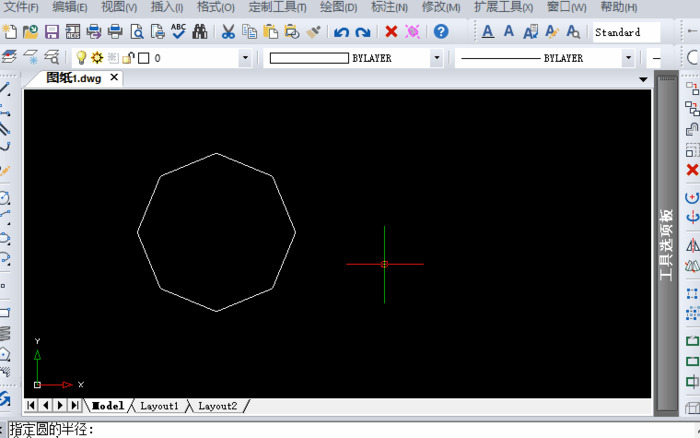The width and height of the screenshot is (700, 438).
Task: Click the binoculars Find icon
Action: click(199, 32)
